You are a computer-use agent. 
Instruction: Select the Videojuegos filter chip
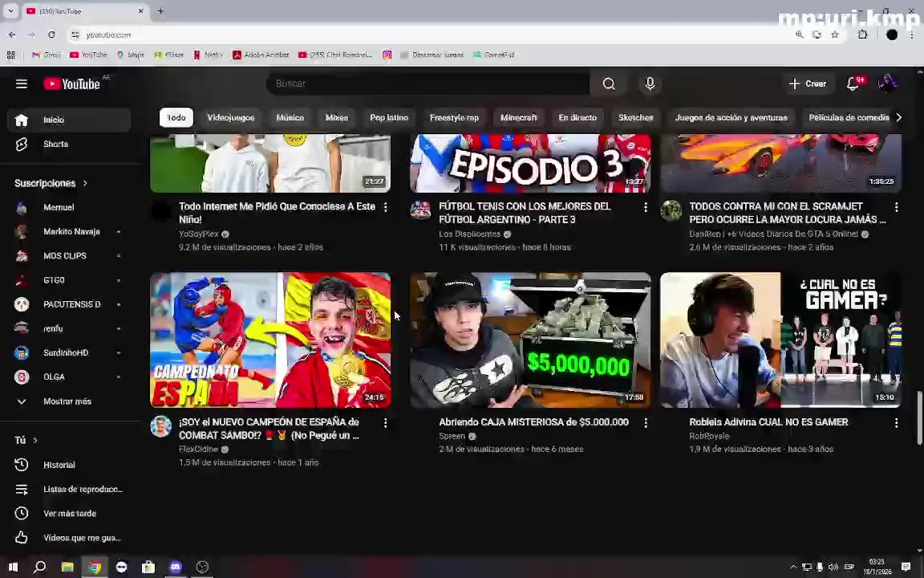pos(230,117)
